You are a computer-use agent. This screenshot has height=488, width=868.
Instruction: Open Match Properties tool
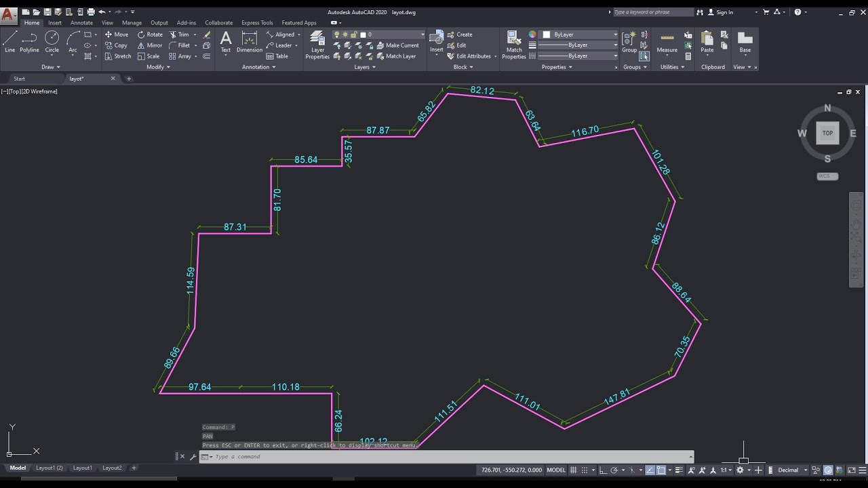[x=514, y=45]
